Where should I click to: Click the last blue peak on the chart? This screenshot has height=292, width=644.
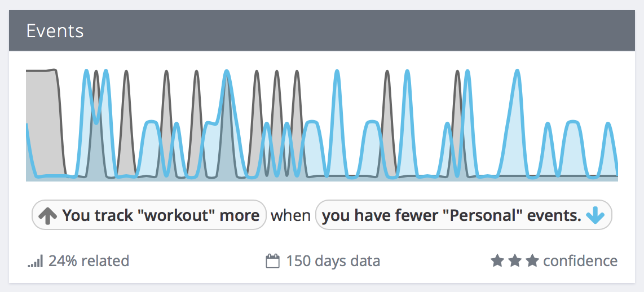[x=608, y=150]
